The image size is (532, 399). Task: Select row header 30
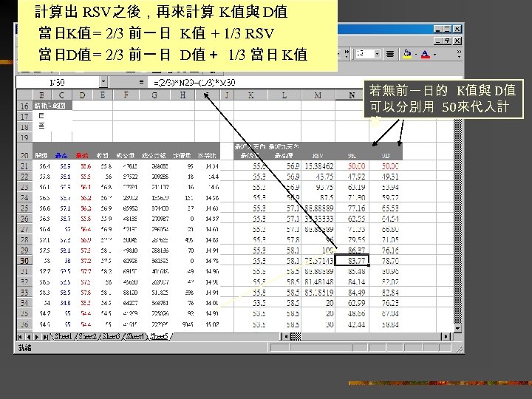point(24,261)
